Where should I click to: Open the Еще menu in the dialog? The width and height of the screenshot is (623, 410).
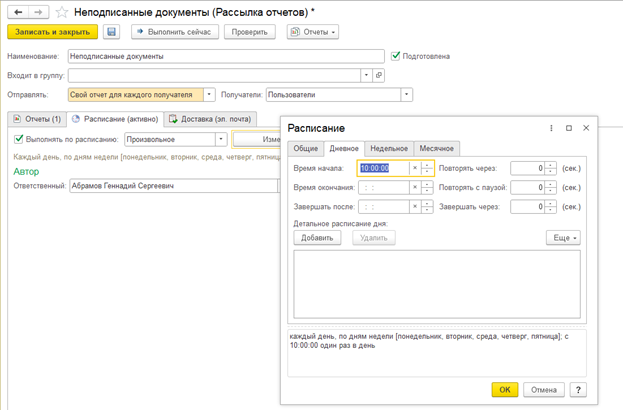click(x=563, y=238)
